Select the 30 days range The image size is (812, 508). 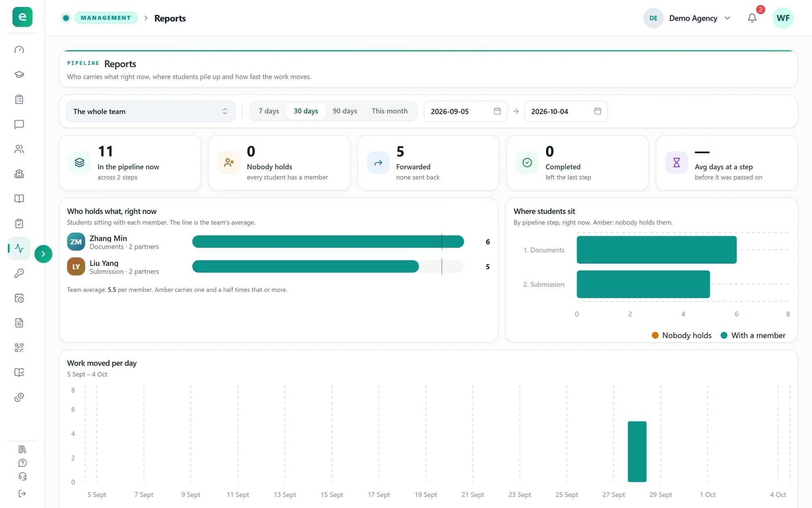tap(306, 111)
